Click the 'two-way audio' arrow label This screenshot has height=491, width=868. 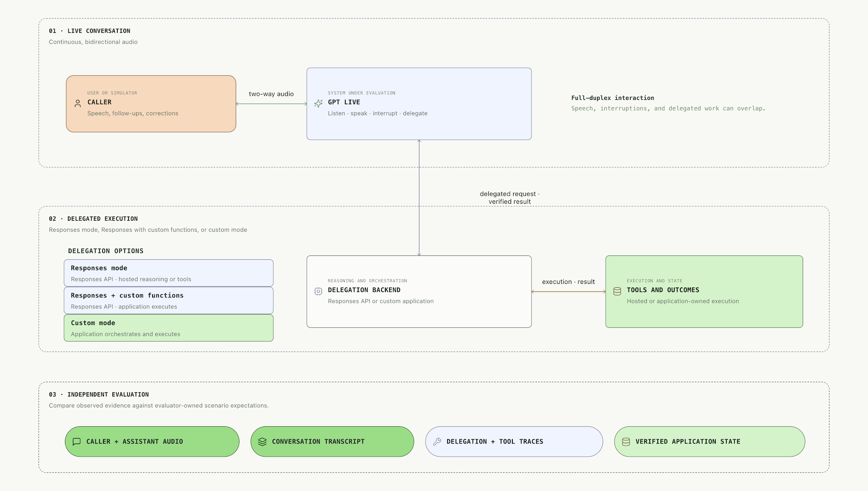pyautogui.click(x=271, y=94)
